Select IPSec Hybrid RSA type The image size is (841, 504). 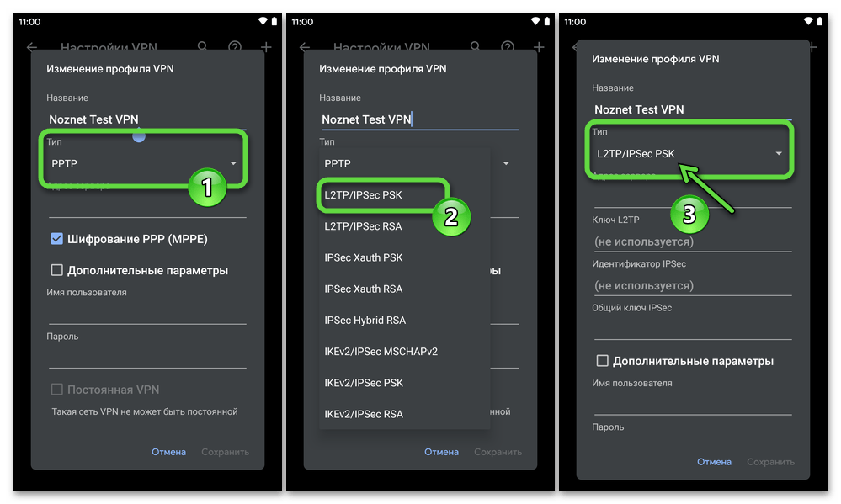(365, 320)
